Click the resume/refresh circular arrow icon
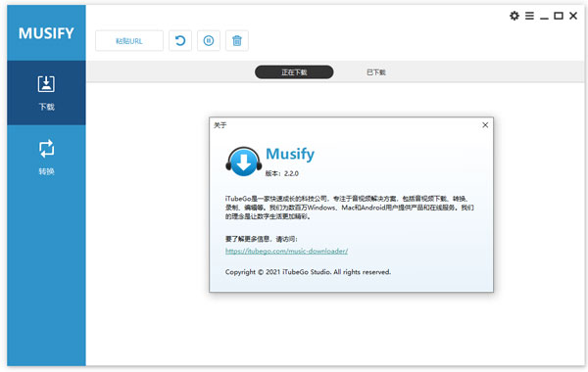Screen dimensions: 588x372 point(180,40)
